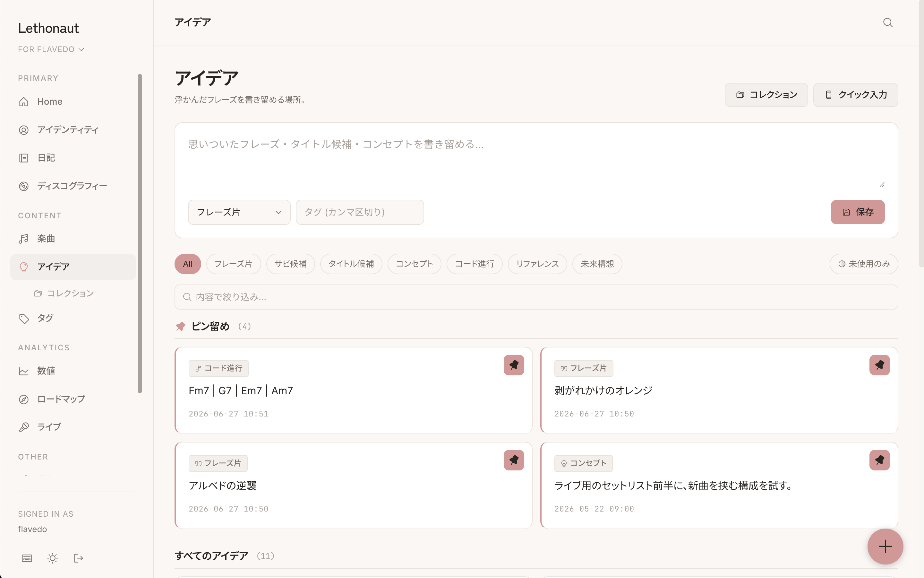Open the ライブ用のセットリスト concept text
924x578 pixels.
(x=673, y=486)
